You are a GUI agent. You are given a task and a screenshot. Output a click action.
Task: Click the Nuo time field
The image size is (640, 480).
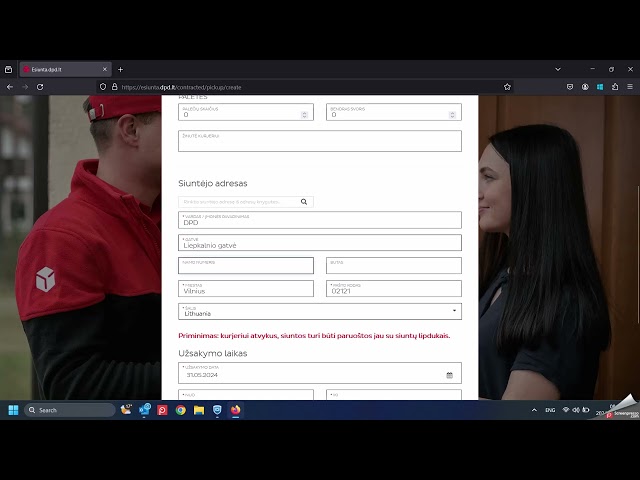246,395
